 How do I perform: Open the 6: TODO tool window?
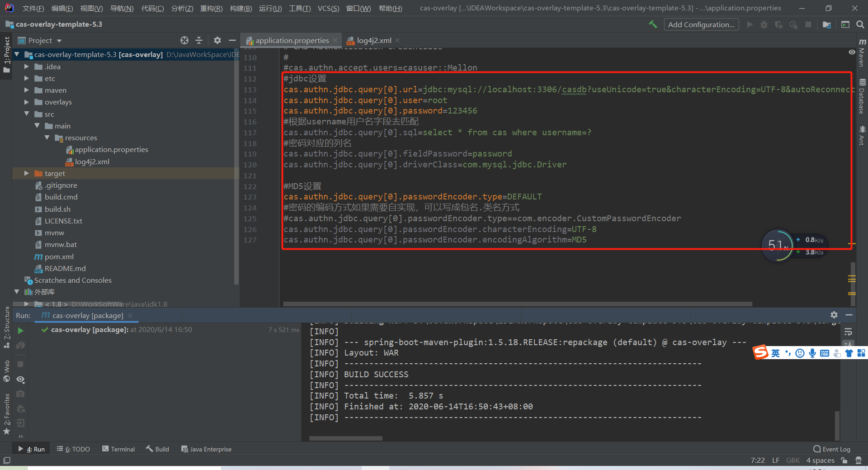click(x=73, y=449)
